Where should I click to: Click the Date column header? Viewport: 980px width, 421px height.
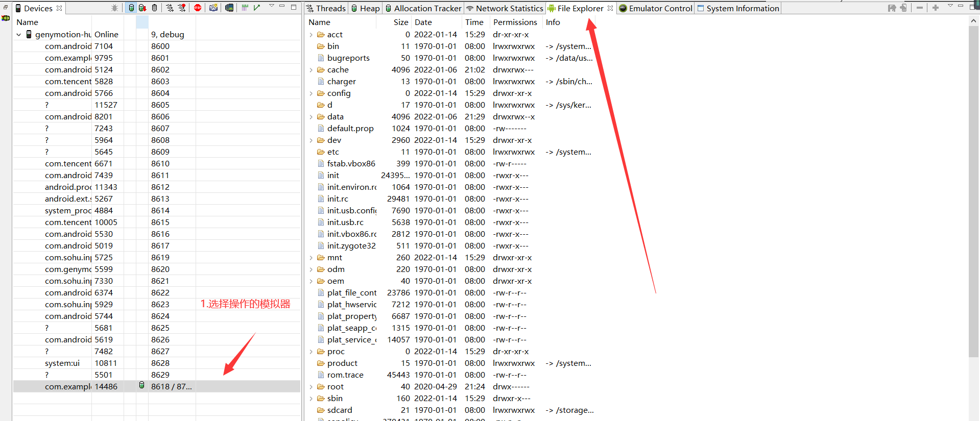click(x=436, y=22)
